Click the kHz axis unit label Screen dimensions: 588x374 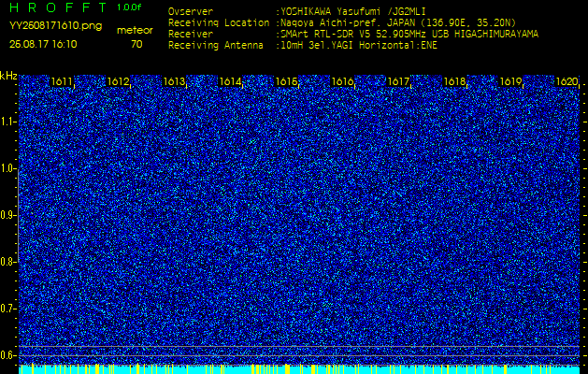point(8,76)
